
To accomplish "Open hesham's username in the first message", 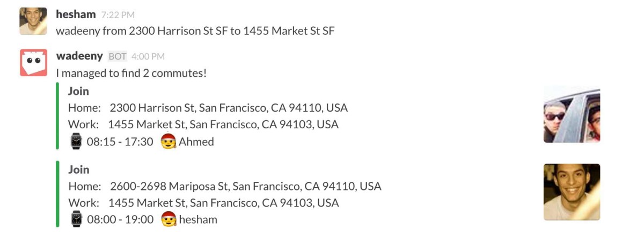I will click(x=76, y=14).
